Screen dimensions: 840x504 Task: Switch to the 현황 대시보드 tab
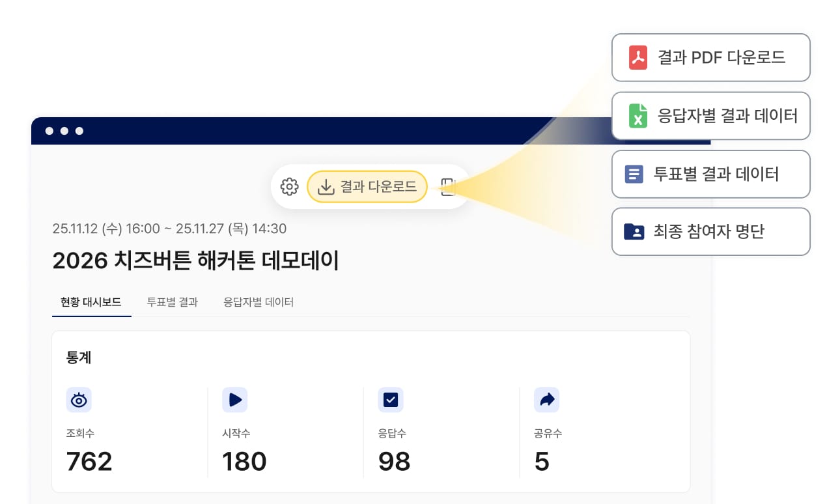point(91,302)
